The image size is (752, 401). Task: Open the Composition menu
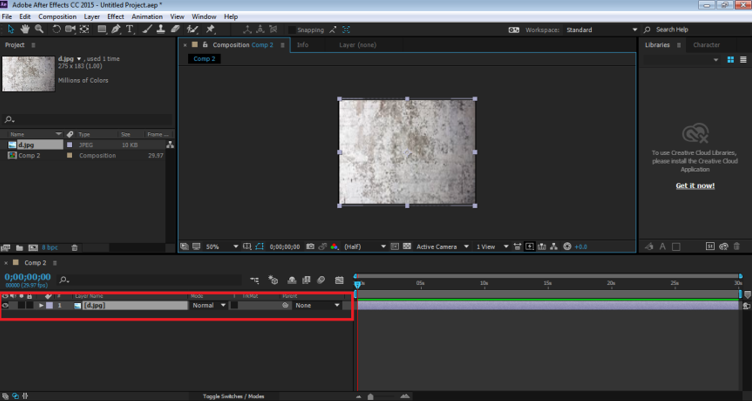pos(57,17)
